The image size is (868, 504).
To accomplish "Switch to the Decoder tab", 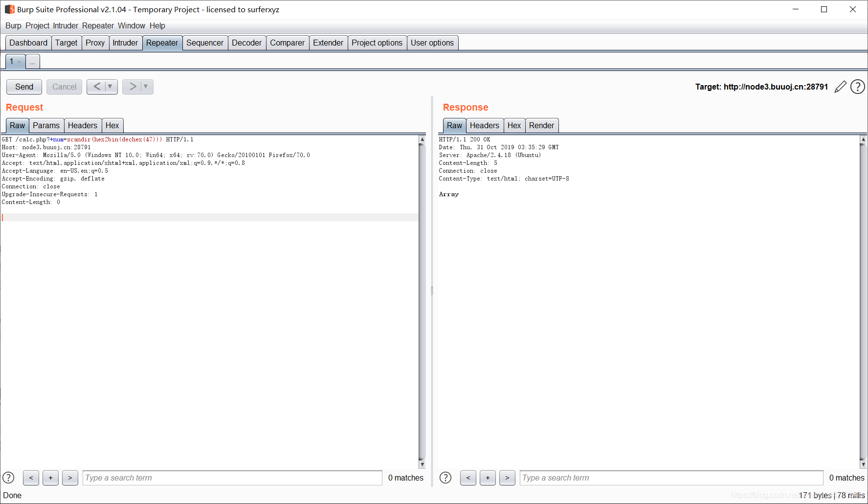I will (x=247, y=43).
